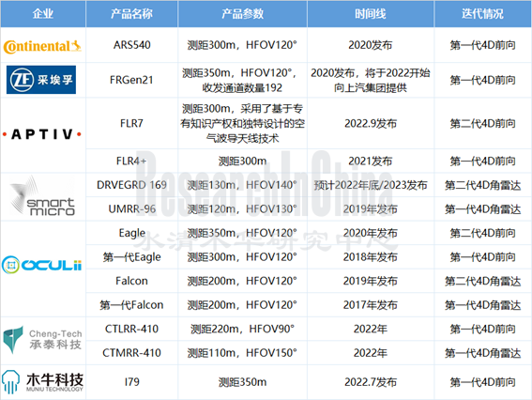
Task: Click the ARS540 product cell
Action: click(x=131, y=45)
